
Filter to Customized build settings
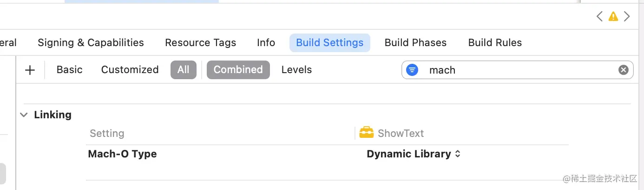pyautogui.click(x=130, y=70)
